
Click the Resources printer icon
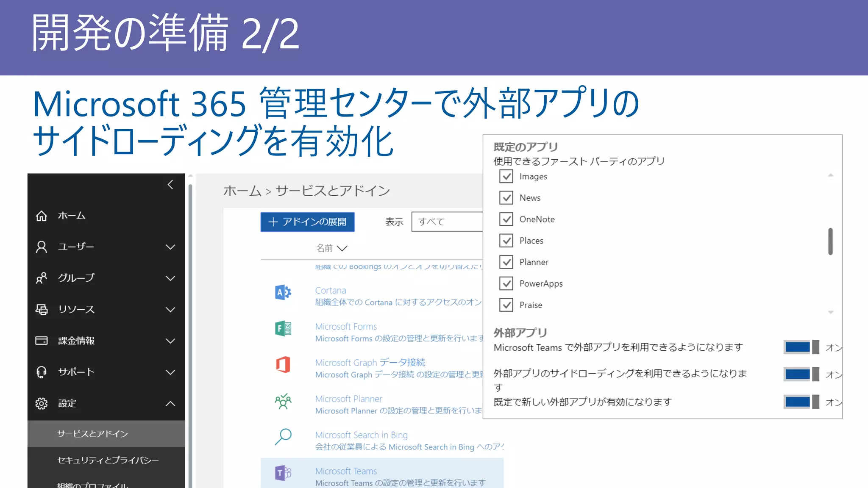(x=42, y=310)
